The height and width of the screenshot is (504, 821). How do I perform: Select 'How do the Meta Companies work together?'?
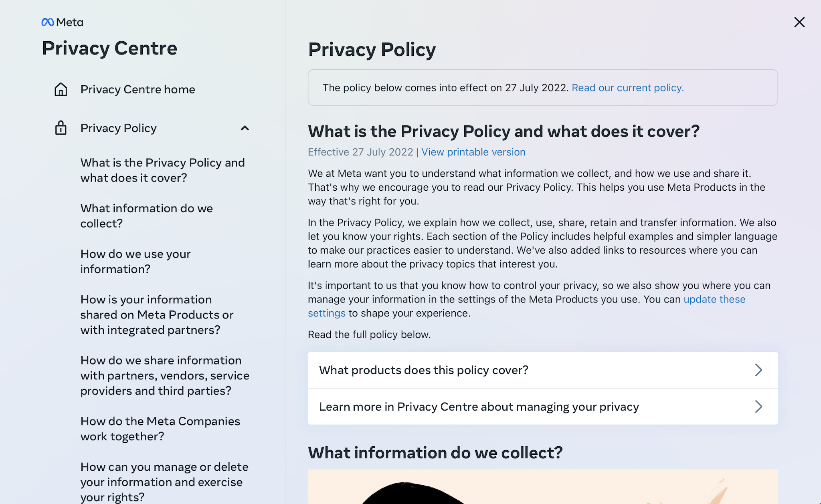click(160, 429)
